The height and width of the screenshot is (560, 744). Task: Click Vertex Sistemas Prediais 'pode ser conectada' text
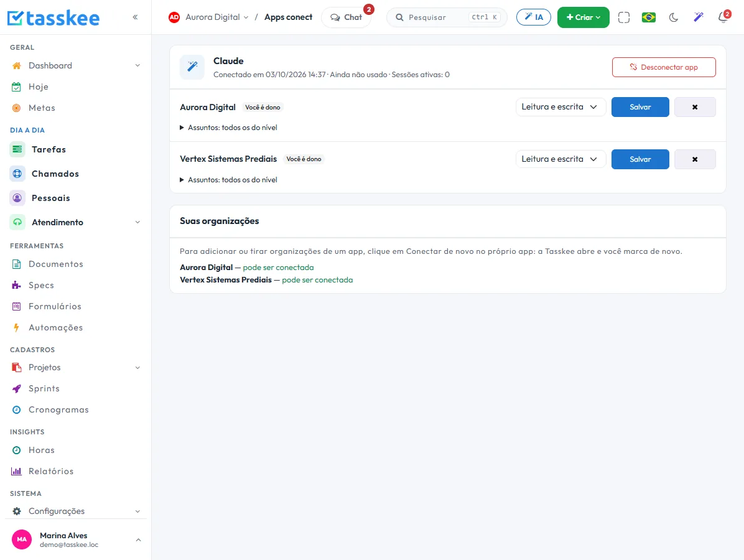click(317, 280)
